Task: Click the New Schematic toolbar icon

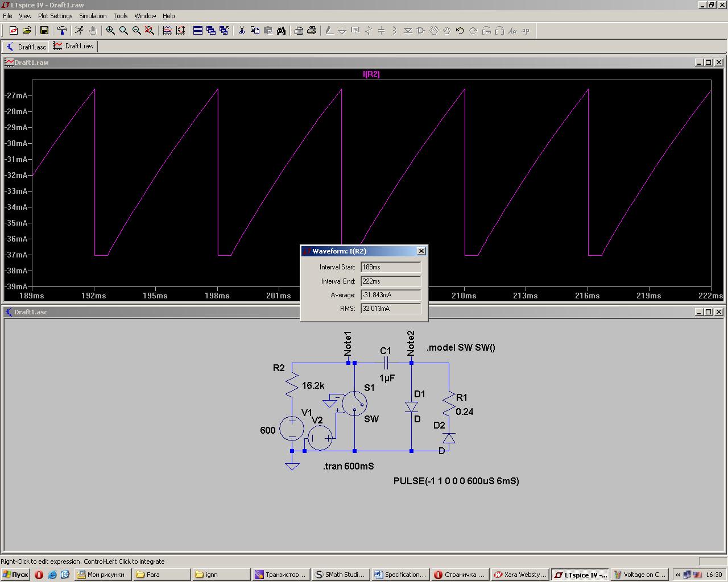Action: point(14,31)
